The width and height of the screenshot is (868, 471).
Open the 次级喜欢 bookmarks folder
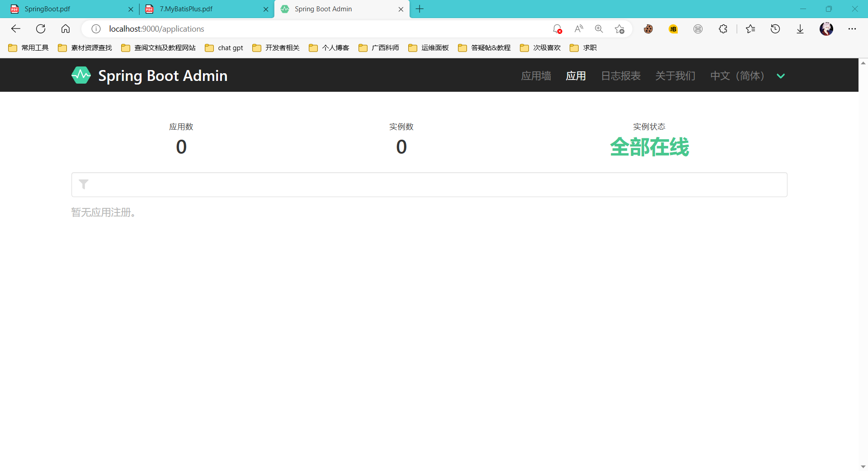coord(540,48)
